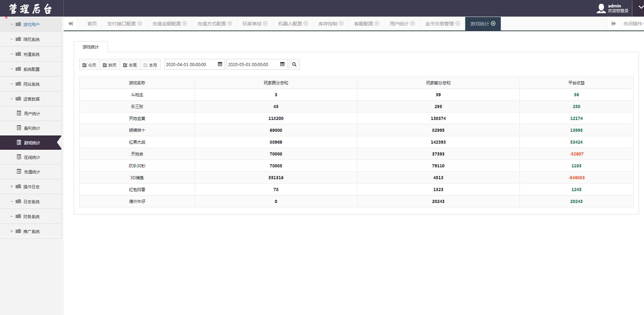The height and width of the screenshot is (315, 644).
Task: Close the 金币交易管理 tab
Action: click(x=458, y=23)
